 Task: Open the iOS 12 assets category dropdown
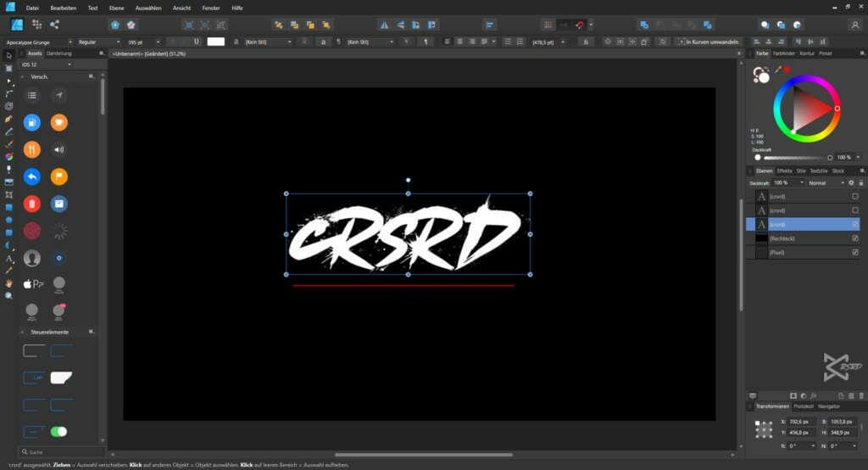(46, 64)
